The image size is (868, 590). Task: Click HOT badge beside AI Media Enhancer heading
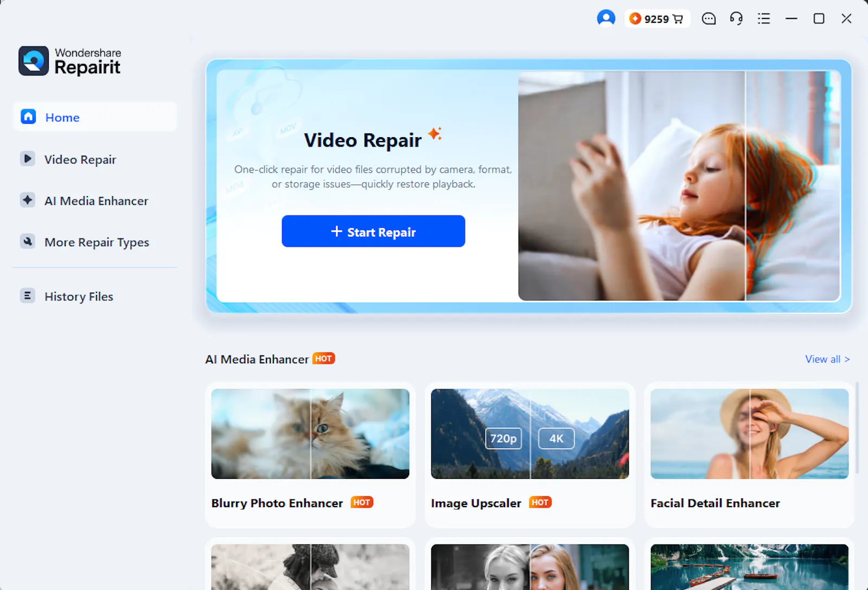323,358
